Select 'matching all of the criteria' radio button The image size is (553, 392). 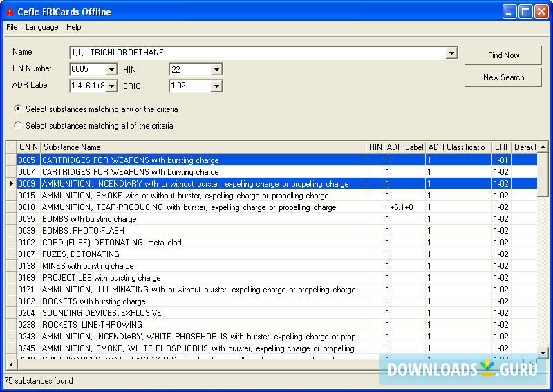pos(18,125)
